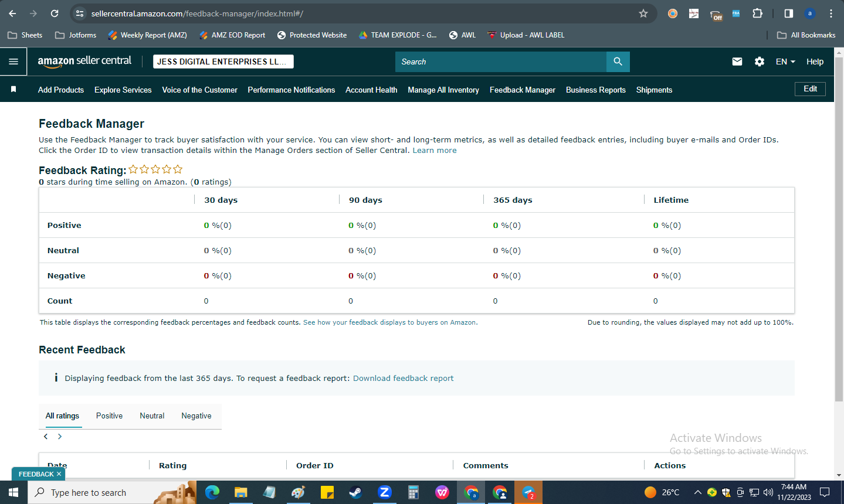Click the 26°C weather widget on taskbar
844x504 pixels.
662,492
